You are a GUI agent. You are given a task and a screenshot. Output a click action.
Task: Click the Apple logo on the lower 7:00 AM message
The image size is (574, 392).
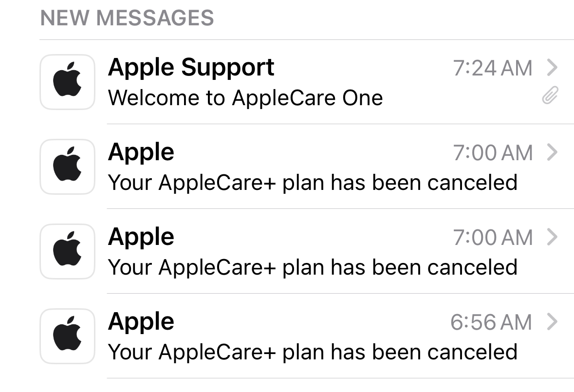(x=67, y=251)
